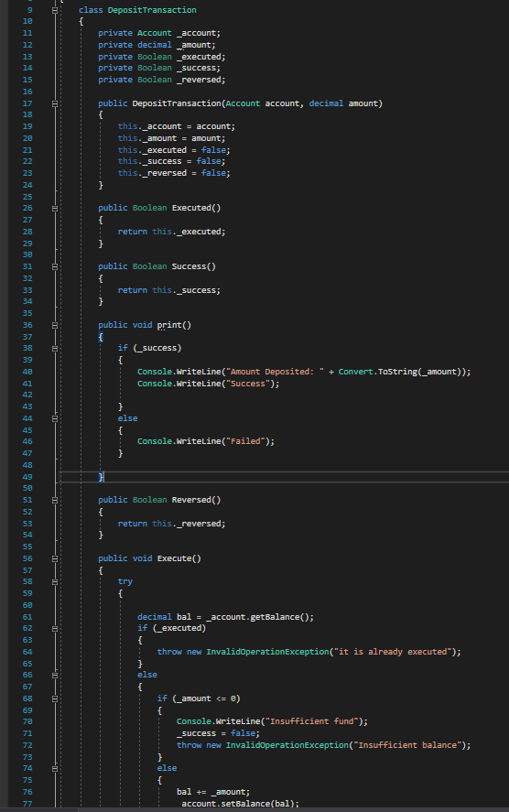The width and height of the screenshot is (509, 812).
Task: Collapse the if (_success) block
Action: pyautogui.click(x=55, y=349)
